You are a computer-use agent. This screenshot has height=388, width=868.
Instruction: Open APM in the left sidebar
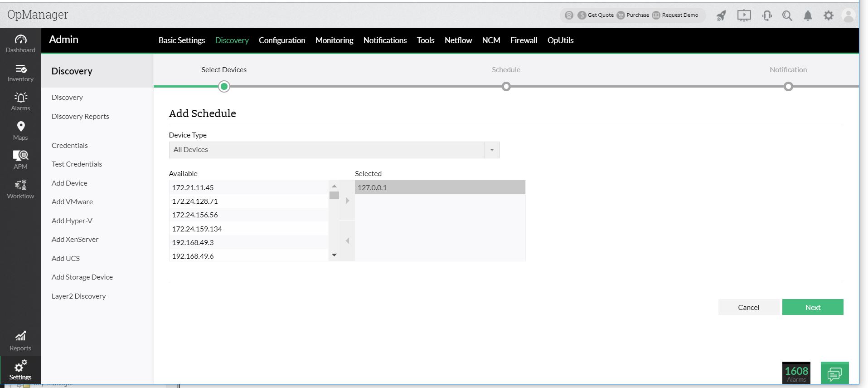[20, 160]
